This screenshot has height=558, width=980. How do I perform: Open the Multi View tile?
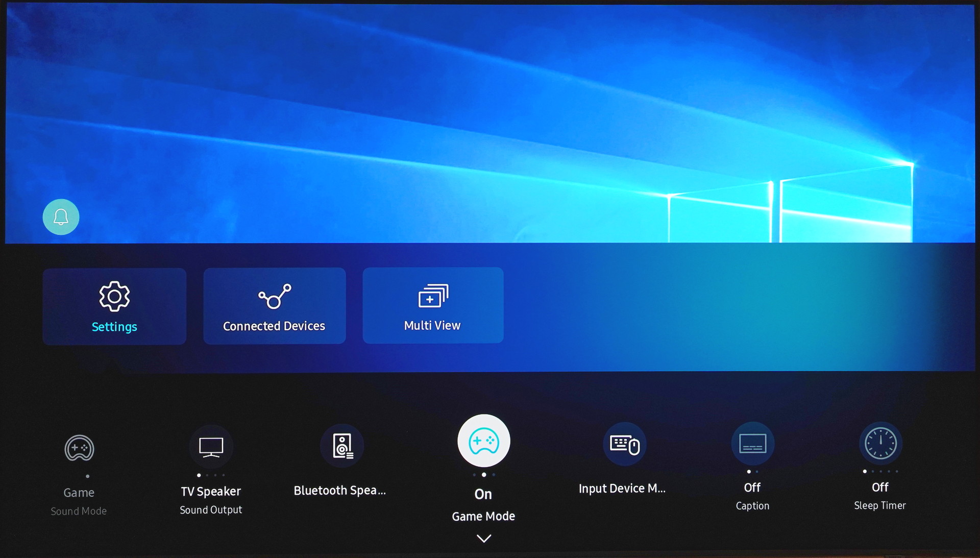tap(433, 305)
